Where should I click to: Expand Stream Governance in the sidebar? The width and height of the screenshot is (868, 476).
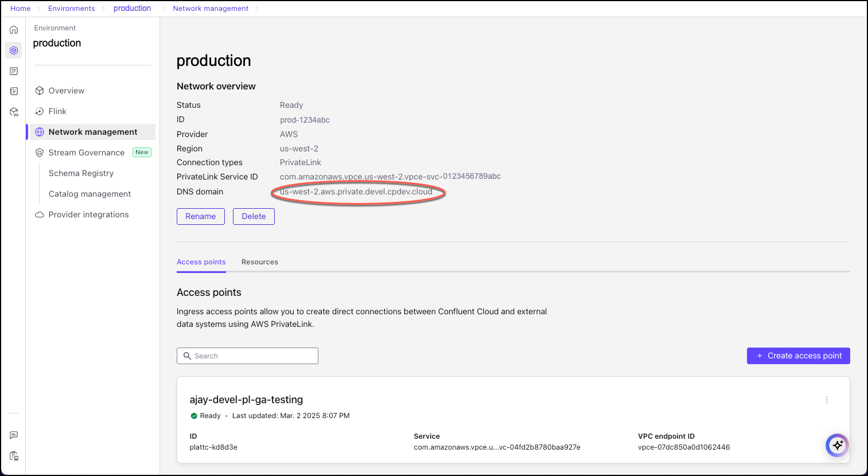(86, 152)
